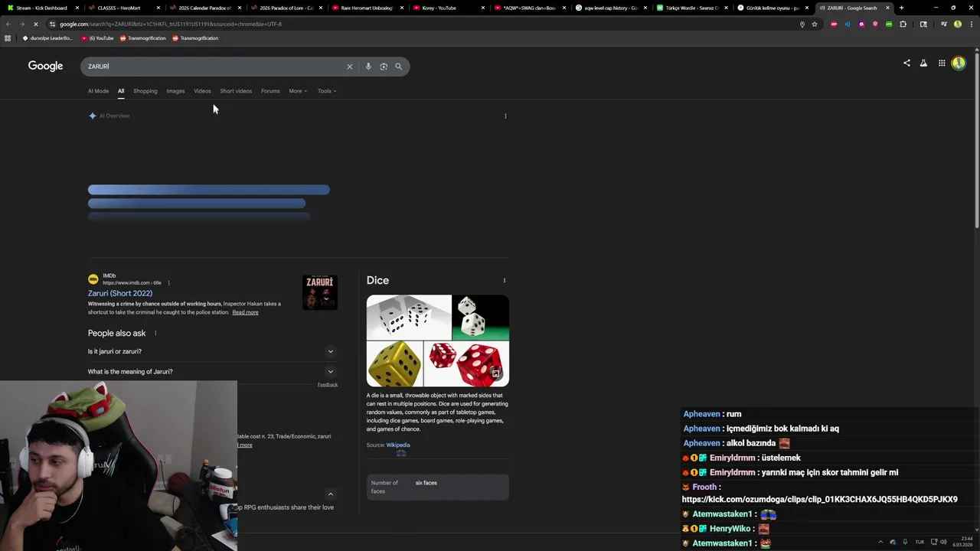
Task: Open Wikipedia source link for Dice
Action: (397, 445)
